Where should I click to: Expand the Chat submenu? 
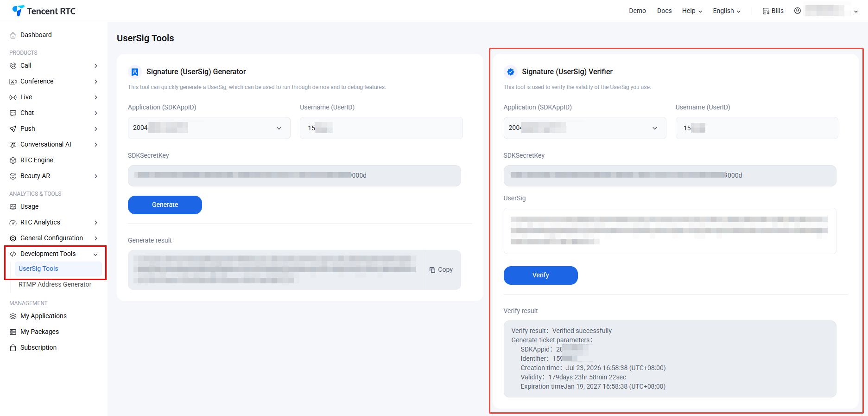click(x=96, y=113)
